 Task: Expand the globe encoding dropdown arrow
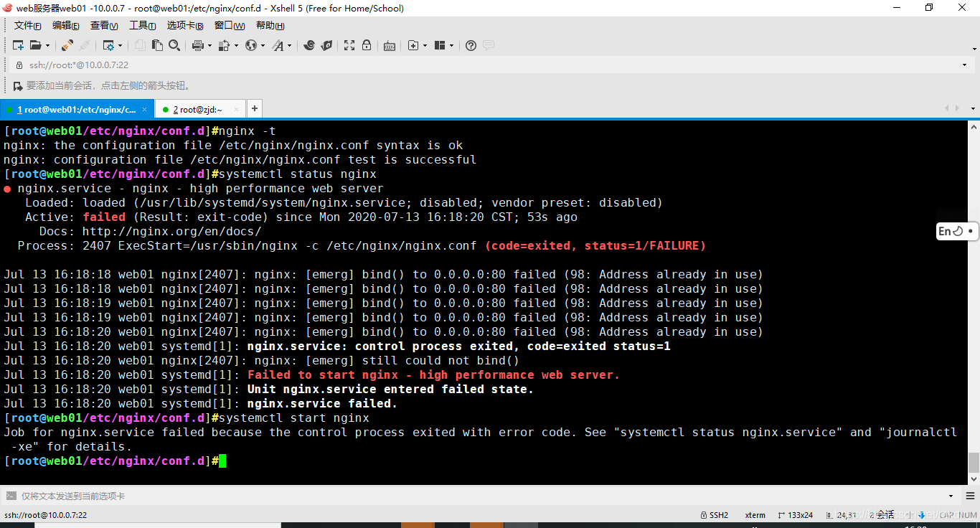(262, 45)
